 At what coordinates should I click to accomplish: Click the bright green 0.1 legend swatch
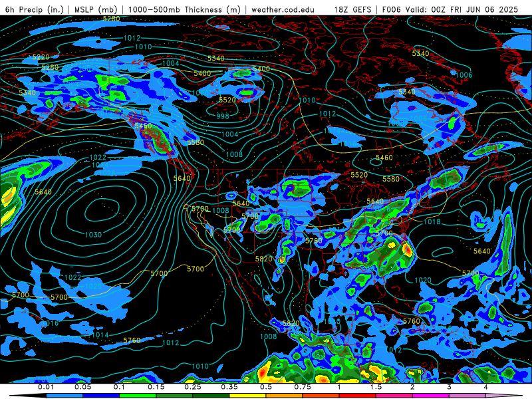(x=138, y=396)
